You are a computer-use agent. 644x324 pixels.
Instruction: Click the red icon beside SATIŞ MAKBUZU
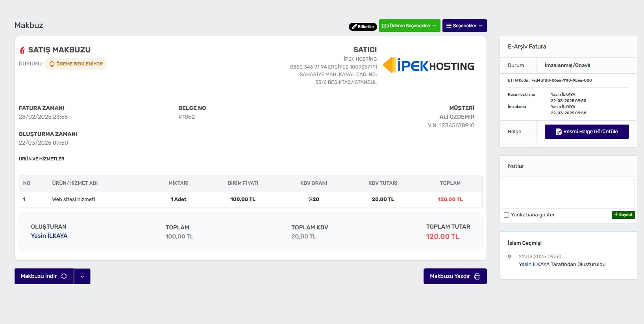pos(22,50)
